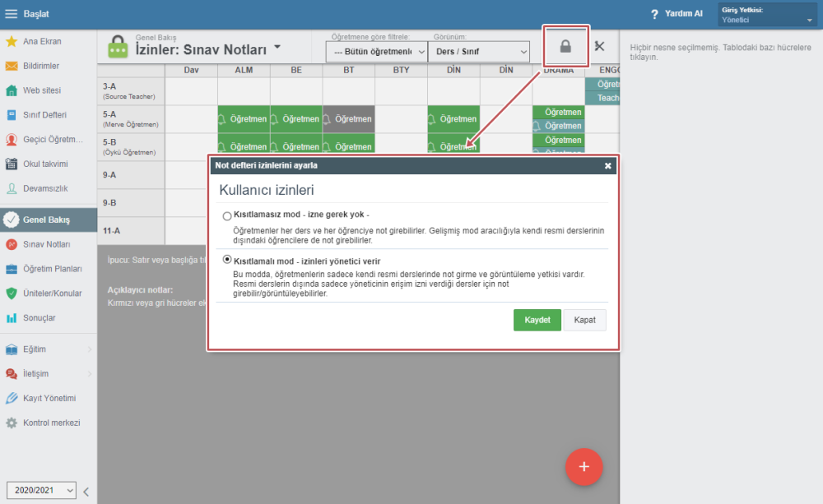823x504 pixels.
Task: Select the 3-A row header
Action: (x=131, y=91)
